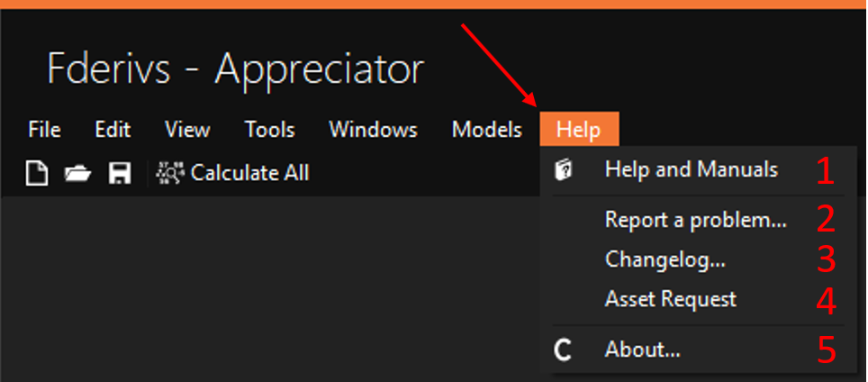The width and height of the screenshot is (868, 382).
Task: Open the Models menu
Action: click(x=487, y=130)
